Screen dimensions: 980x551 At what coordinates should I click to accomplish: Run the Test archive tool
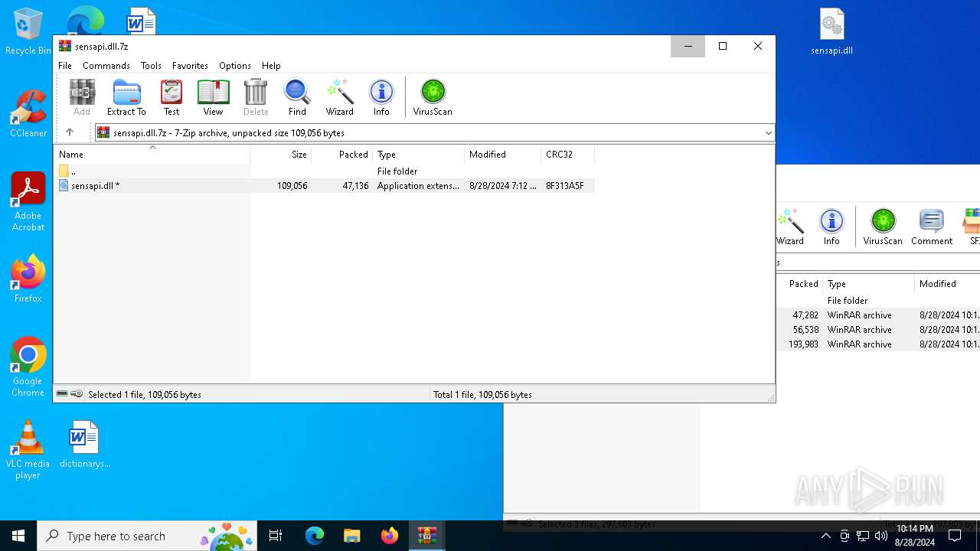pos(171,97)
